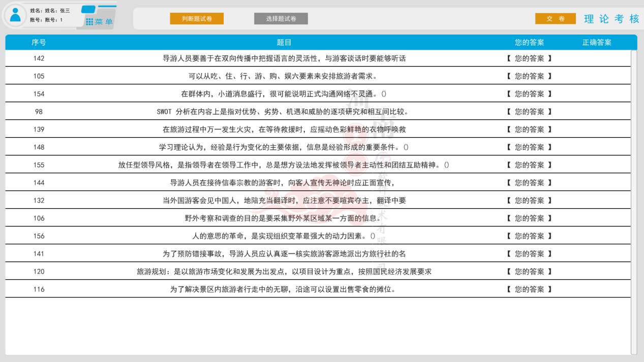Image resolution: width=644 pixels, height=362 pixels.
Task: Select question 106 text about 野外考察
Action: [284, 218]
